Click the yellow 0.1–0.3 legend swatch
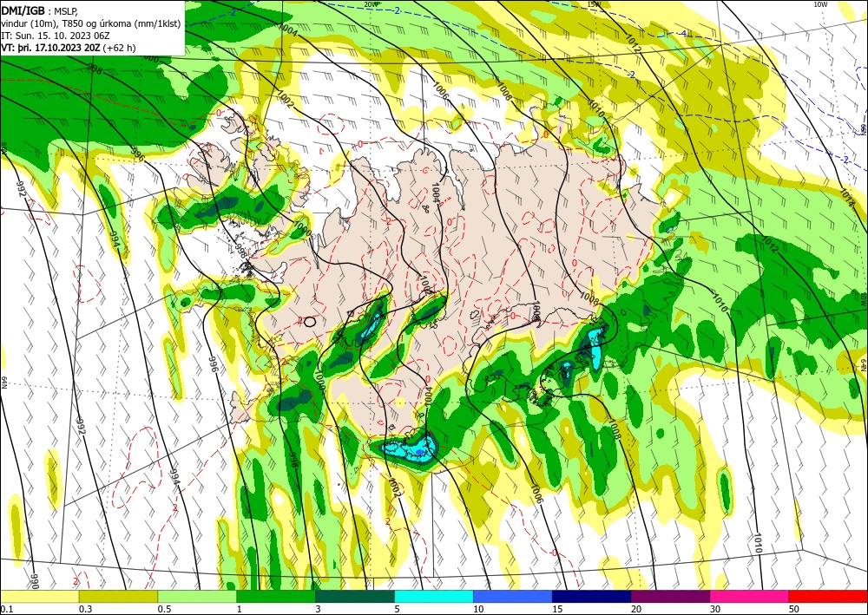Screen dimensions: 868x615 point(39,596)
